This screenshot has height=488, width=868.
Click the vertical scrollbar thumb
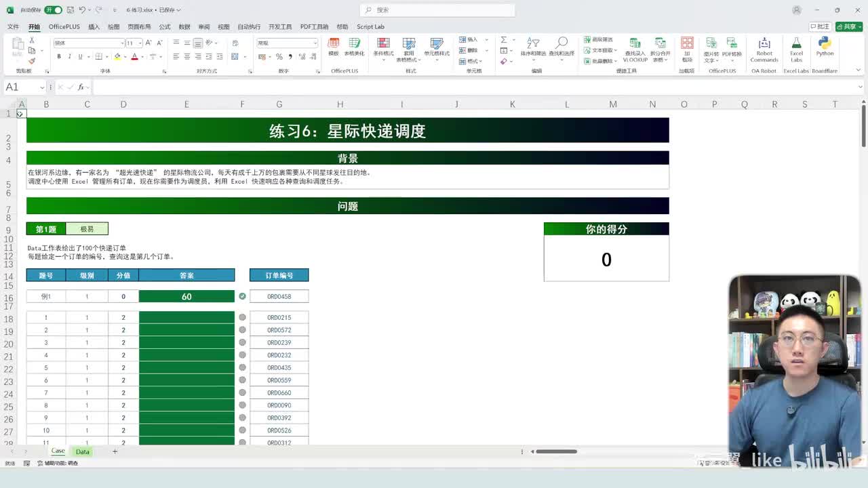[x=863, y=125]
